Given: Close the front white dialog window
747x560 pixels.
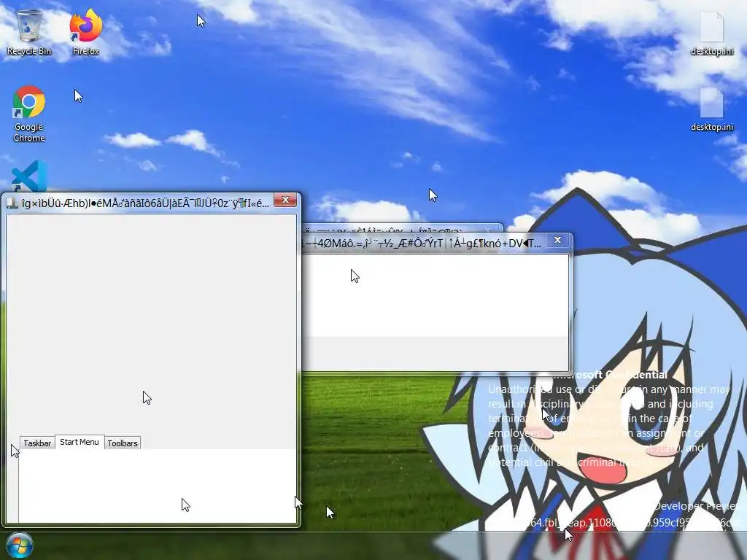Looking at the screenshot, I should click(557, 240).
